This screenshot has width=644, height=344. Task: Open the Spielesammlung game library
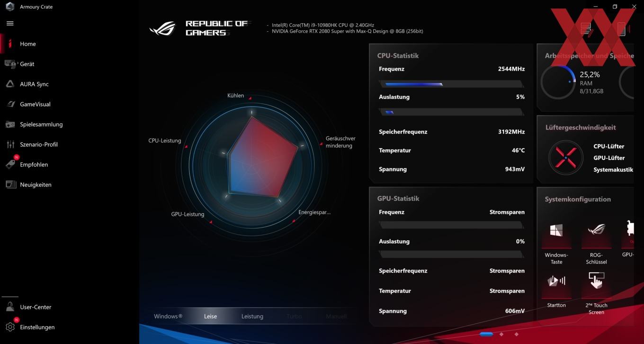click(x=41, y=124)
